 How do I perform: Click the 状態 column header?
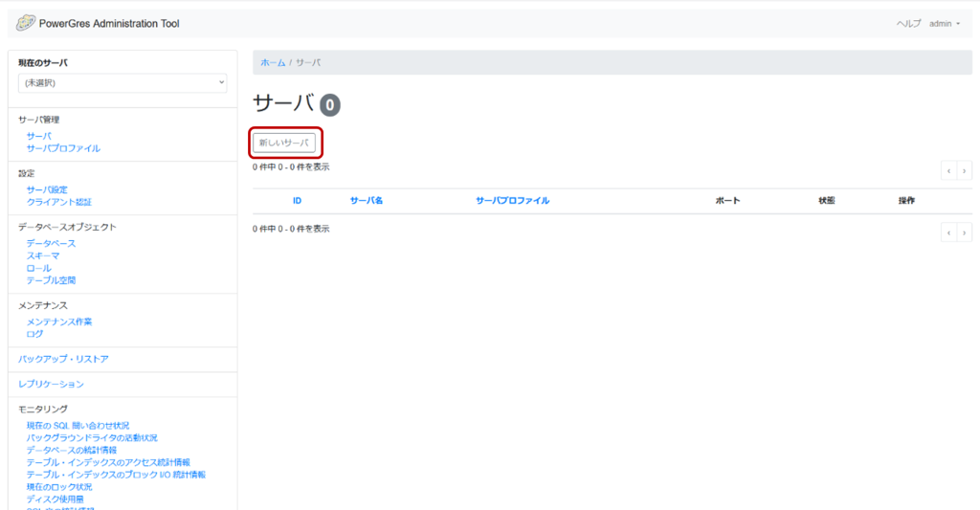pos(826,201)
